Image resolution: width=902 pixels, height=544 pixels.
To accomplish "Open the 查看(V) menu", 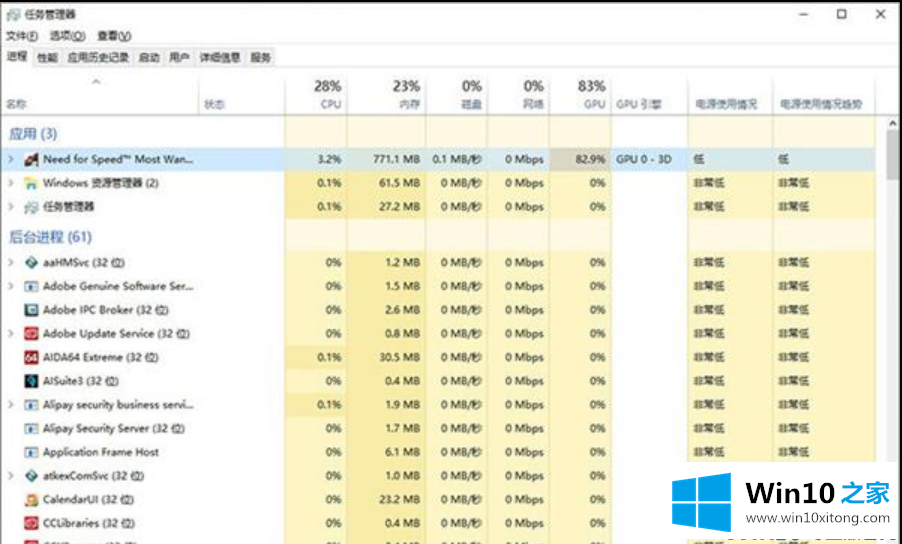I will tap(114, 36).
